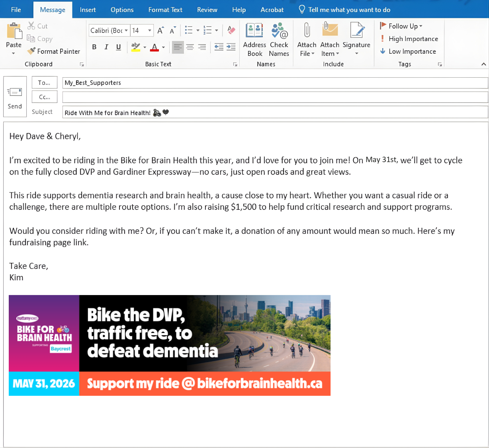
Task: Activate the Format Painter
Action: (54, 51)
